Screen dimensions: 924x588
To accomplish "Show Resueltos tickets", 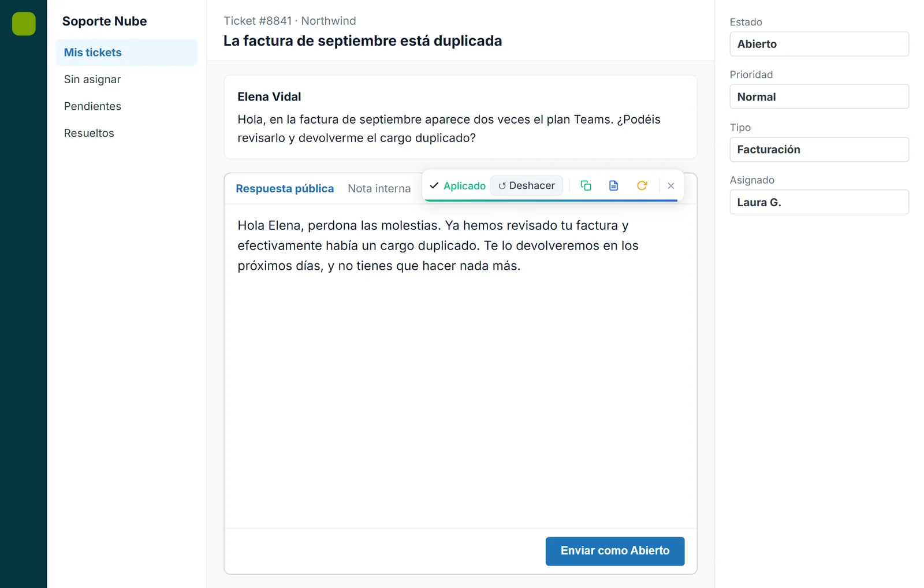I will pyautogui.click(x=126, y=133).
